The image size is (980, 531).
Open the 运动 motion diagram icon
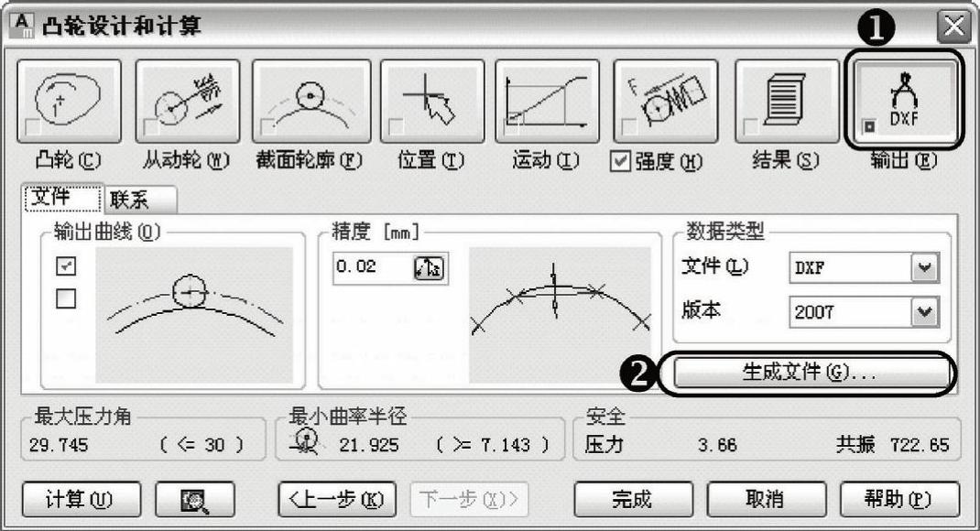(x=547, y=99)
